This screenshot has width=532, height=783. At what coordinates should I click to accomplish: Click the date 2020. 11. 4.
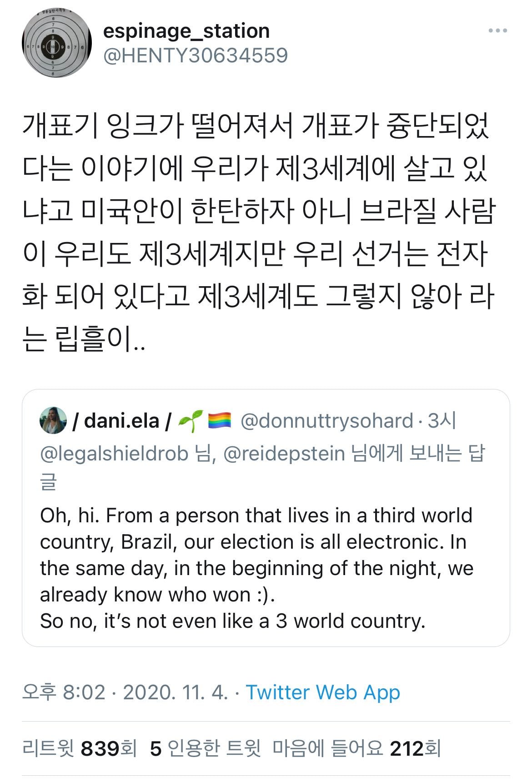click(176, 692)
